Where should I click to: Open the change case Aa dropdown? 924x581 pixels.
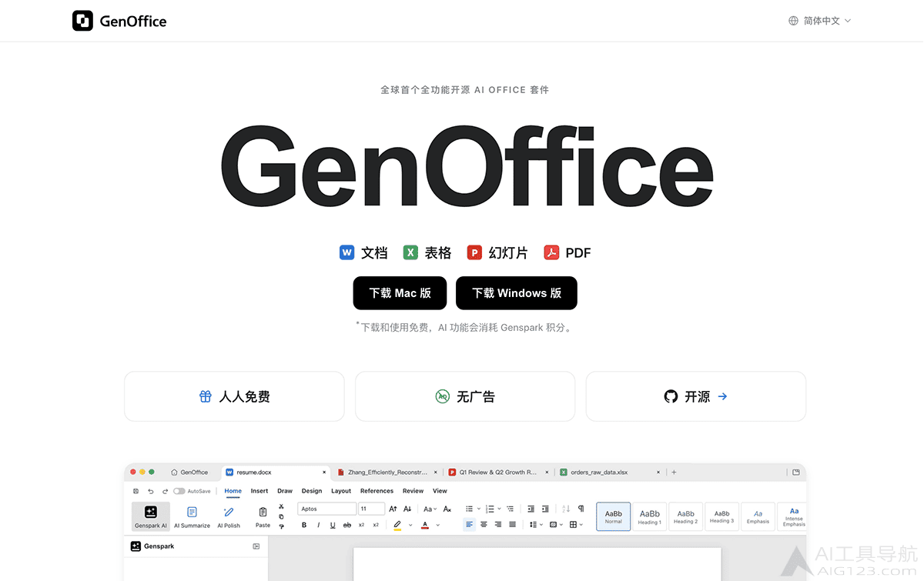pos(430,509)
